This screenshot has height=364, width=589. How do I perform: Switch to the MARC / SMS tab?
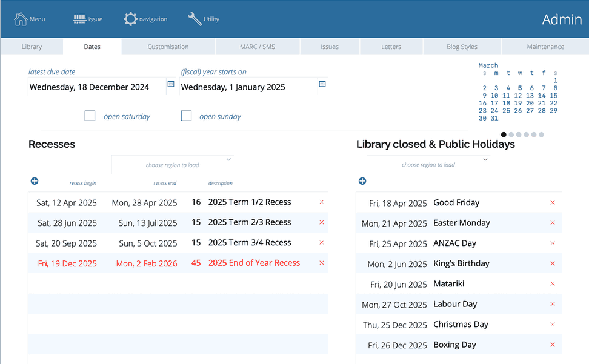coord(258,47)
